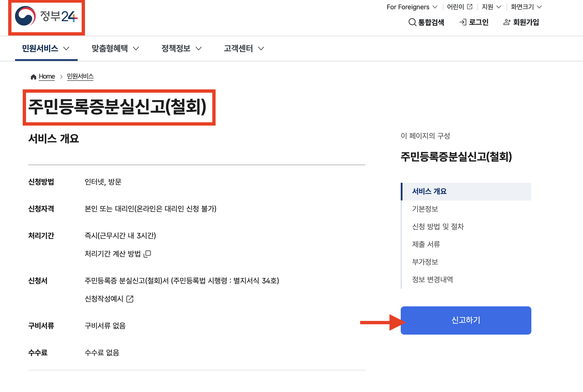Select 제출 서류 in page outline
Image resolution: width=583 pixels, height=392 pixels.
pos(426,244)
